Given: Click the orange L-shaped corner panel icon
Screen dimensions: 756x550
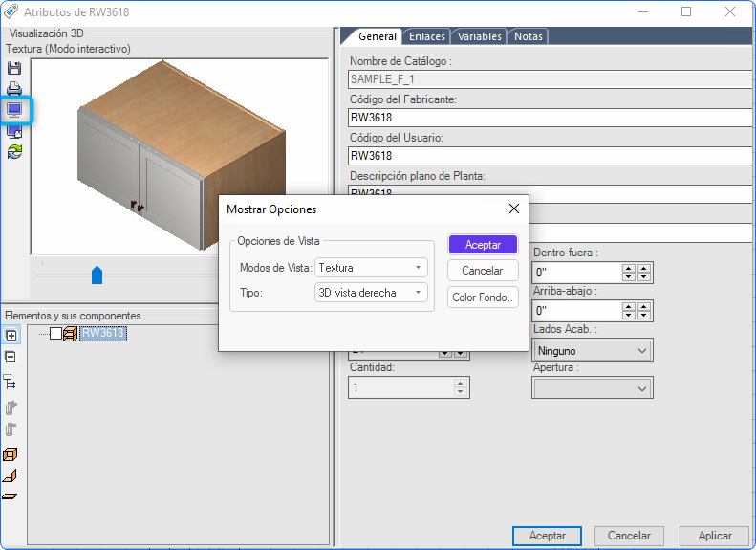Looking at the screenshot, I should (11, 475).
